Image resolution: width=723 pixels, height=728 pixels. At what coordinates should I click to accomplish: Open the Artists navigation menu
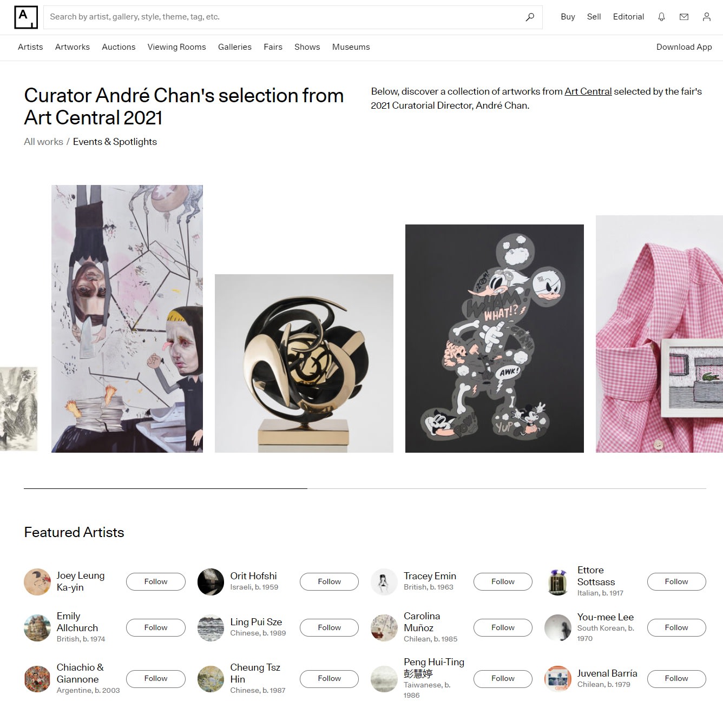pos(30,47)
